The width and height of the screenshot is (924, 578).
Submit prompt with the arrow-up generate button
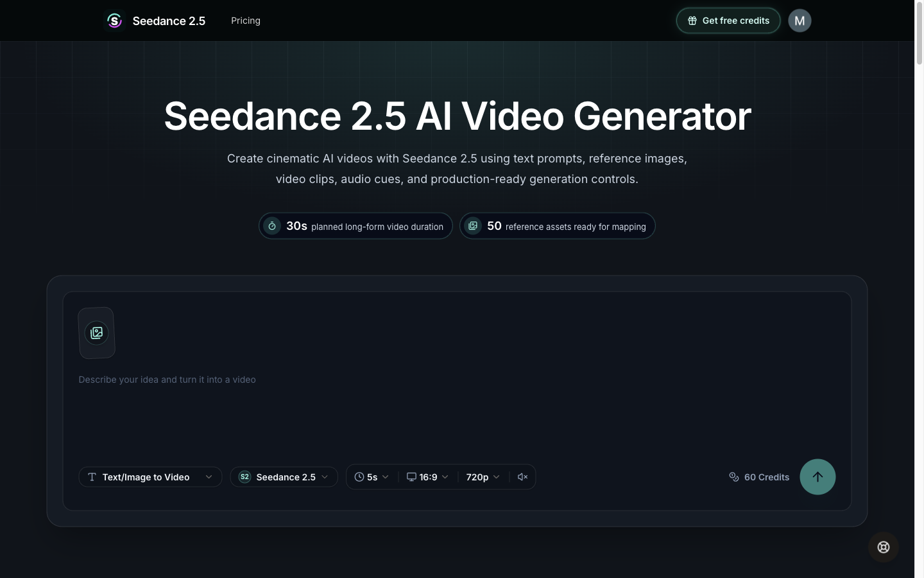point(817,477)
